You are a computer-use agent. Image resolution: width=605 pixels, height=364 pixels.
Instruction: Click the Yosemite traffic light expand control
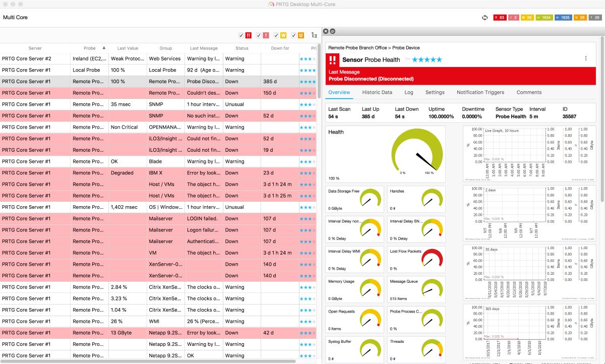21,4
